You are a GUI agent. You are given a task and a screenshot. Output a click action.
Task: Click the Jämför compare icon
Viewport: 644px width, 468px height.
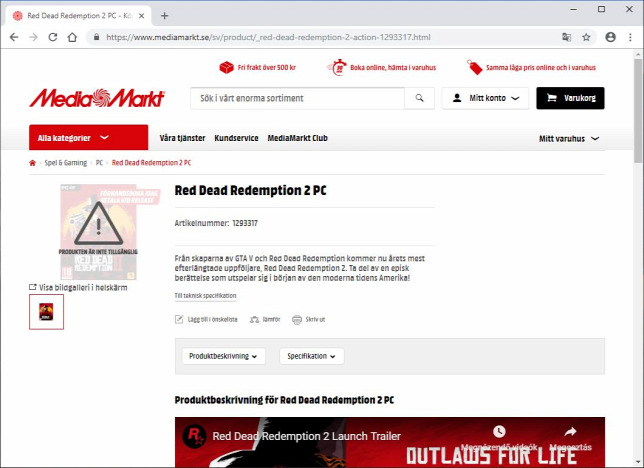point(255,319)
